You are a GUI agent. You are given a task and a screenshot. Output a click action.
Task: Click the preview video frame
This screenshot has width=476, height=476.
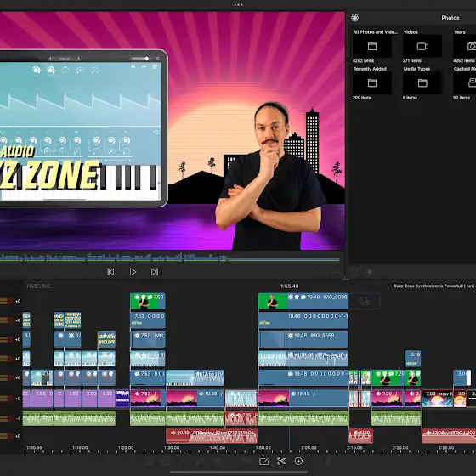172,131
